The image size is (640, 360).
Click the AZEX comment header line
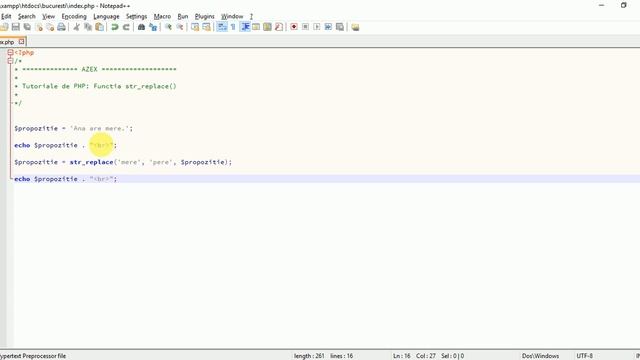(x=96, y=69)
